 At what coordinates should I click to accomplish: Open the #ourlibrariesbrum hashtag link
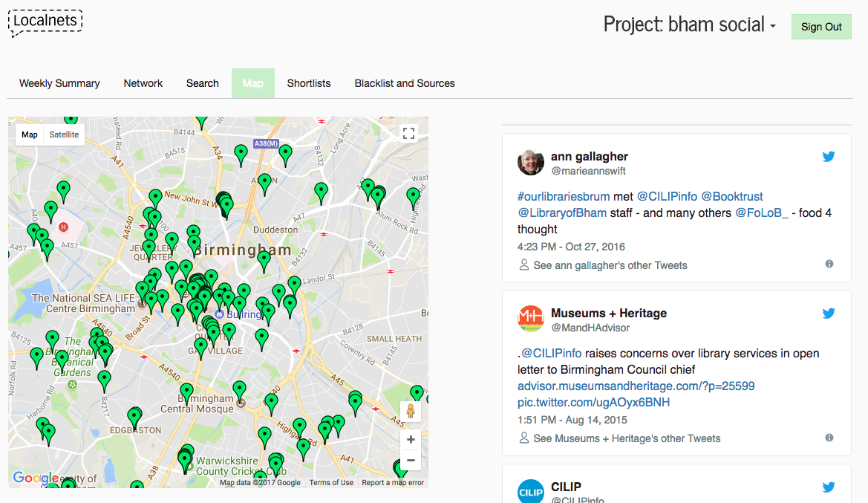564,197
